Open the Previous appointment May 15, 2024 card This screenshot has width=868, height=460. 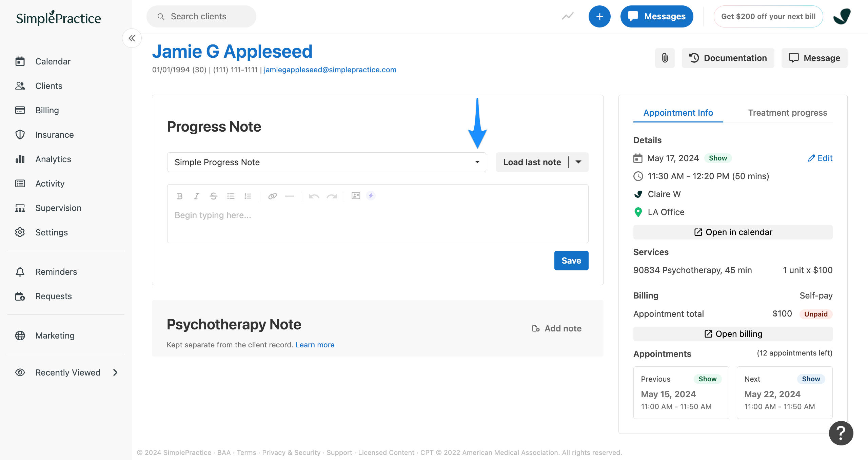tap(681, 392)
